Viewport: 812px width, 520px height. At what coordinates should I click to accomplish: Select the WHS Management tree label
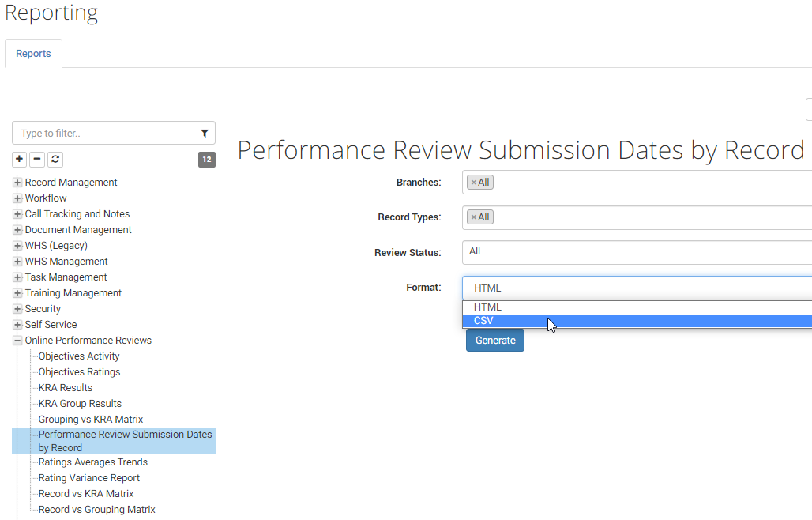(66, 261)
